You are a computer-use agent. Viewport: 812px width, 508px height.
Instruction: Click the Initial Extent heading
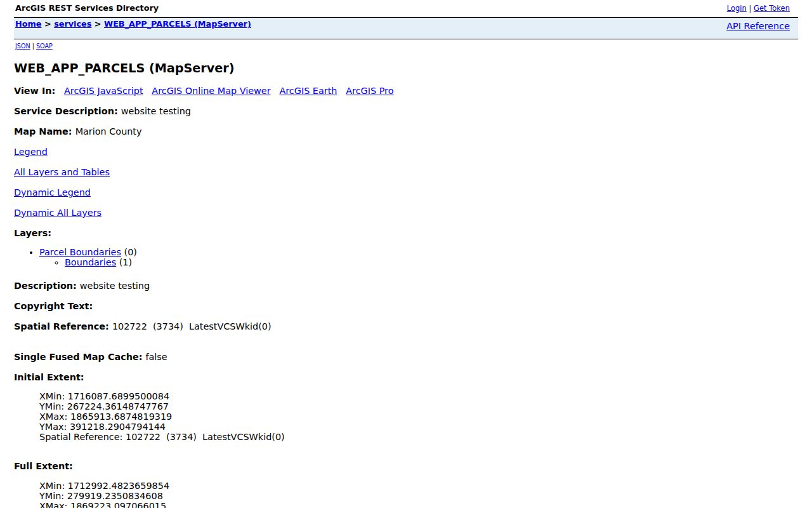point(49,377)
